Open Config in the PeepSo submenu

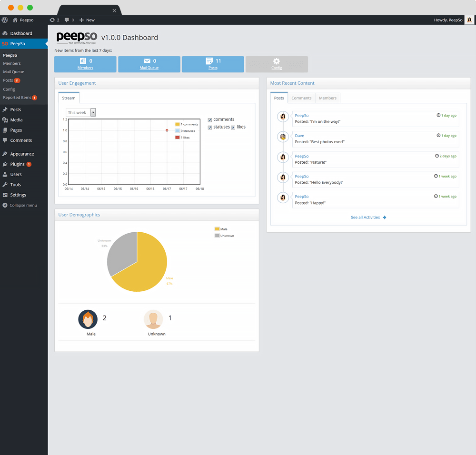(9, 89)
